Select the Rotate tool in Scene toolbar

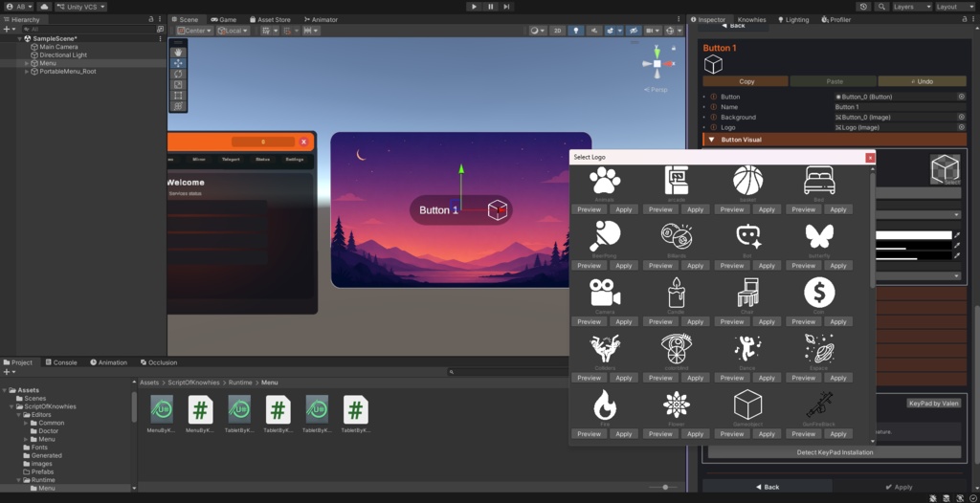click(178, 74)
